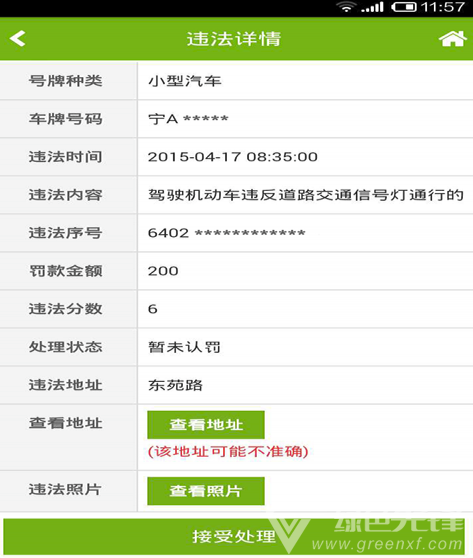This screenshot has width=473, height=558.
Task: Tap the Wi-Fi status icon
Action: point(346,7)
